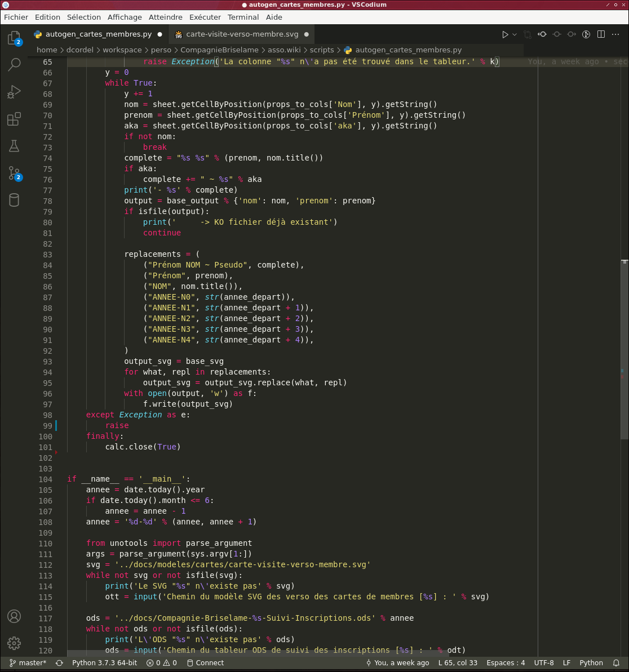
Task: Open the Edition menu
Action: tap(47, 17)
